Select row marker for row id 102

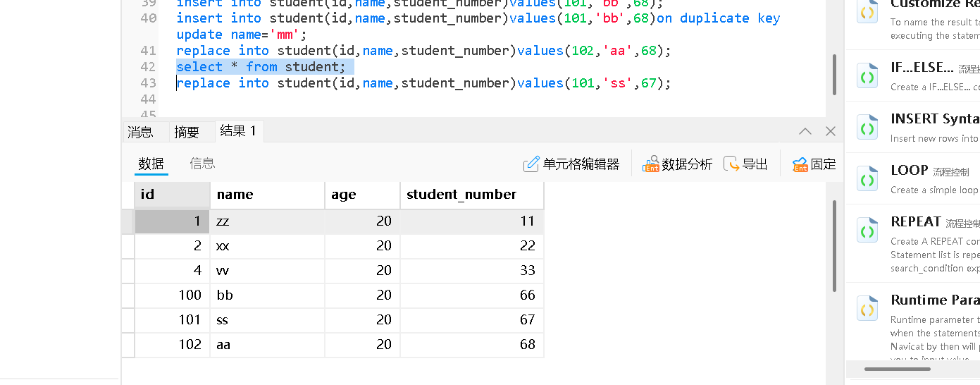(128, 345)
